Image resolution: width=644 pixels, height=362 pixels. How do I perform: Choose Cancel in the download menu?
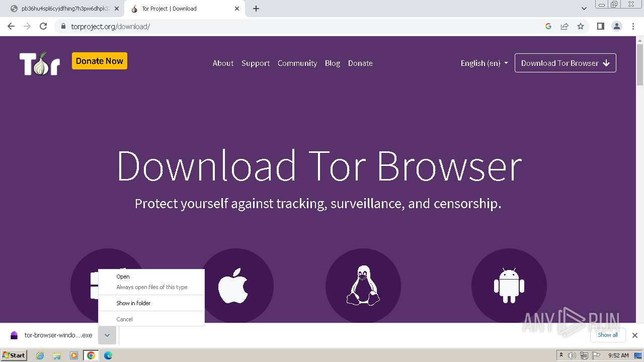pyautogui.click(x=151, y=319)
